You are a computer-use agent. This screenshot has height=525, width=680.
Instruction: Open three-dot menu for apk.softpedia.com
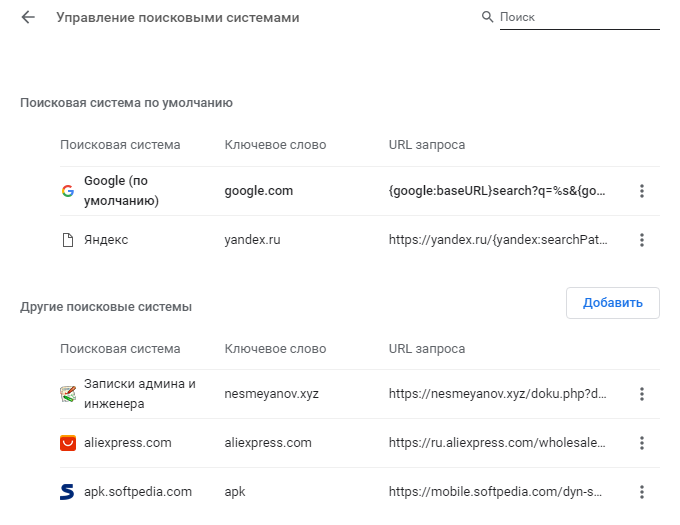tap(642, 492)
